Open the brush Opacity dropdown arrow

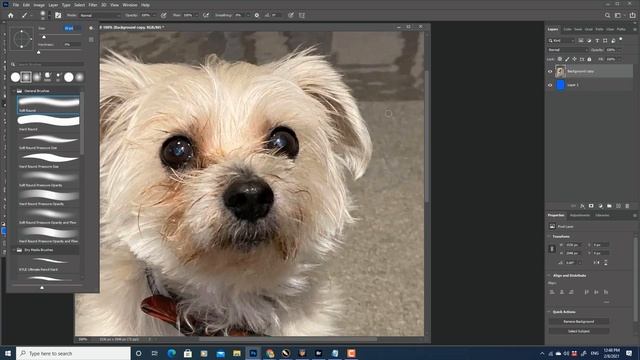click(x=154, y=15)
